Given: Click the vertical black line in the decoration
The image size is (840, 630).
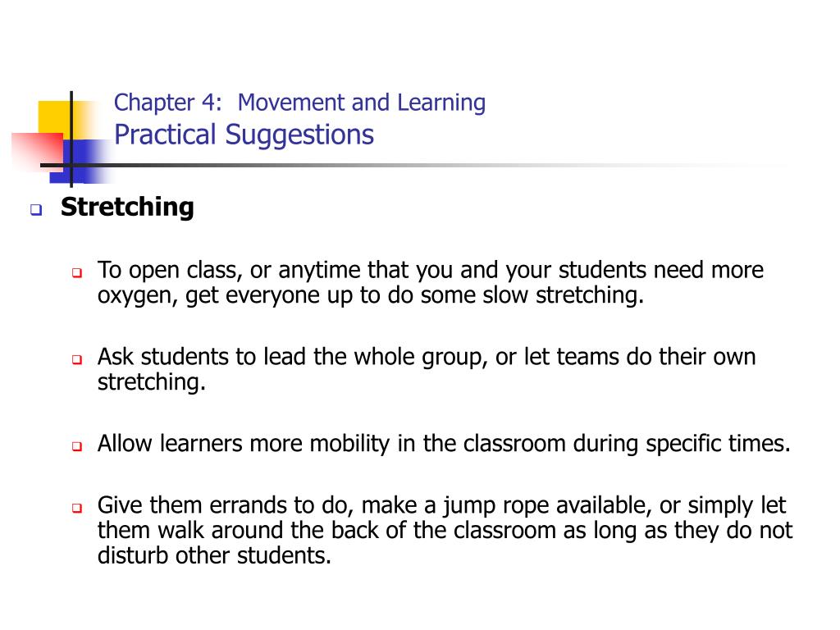Looking at the screenshot, I should [x=71, y=139].
